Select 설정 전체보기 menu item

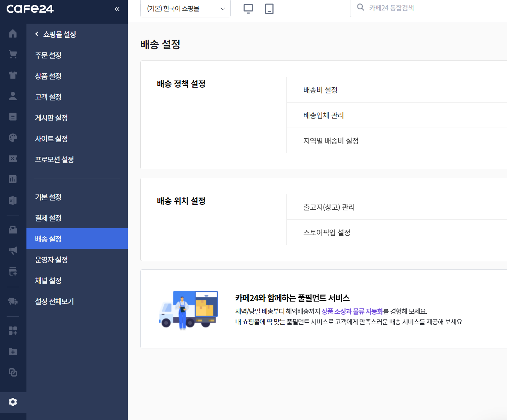click(x=77, y=301)
